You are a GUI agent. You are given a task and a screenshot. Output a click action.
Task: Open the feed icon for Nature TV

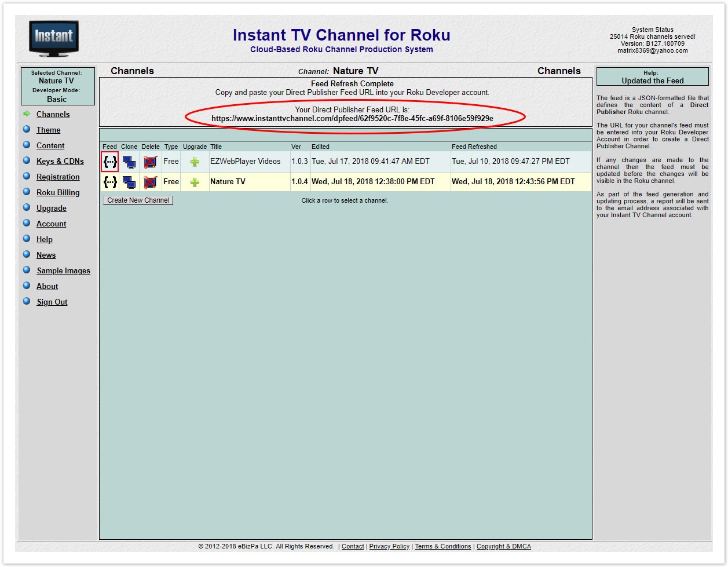pyautogui.click(x=110, y=182)
